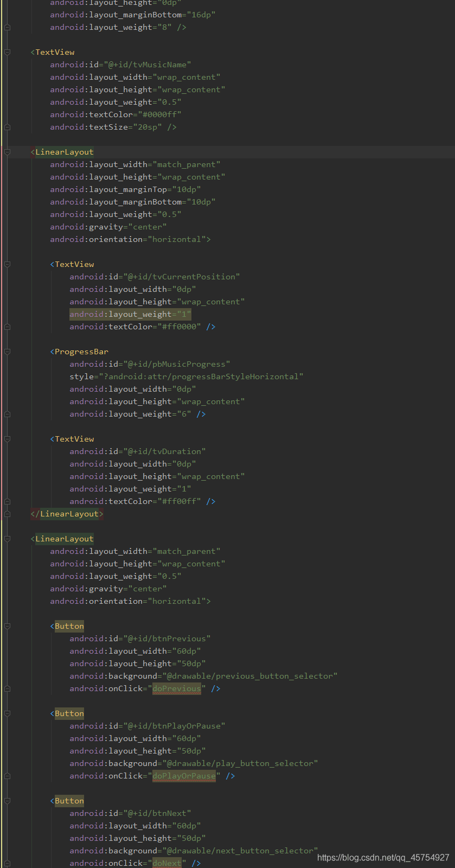Click the TextView tag above tvMusicName id
This screenshot has width=455, height=868.
55,52
